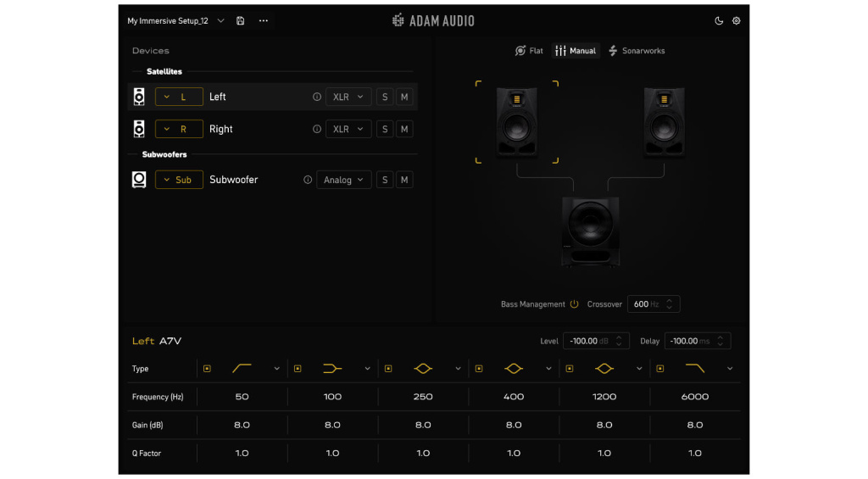This screenshot has height=479, width=868.
Task: Toggle the 6000 Hz filter band enable box
Action: click(x=659, y=369)
